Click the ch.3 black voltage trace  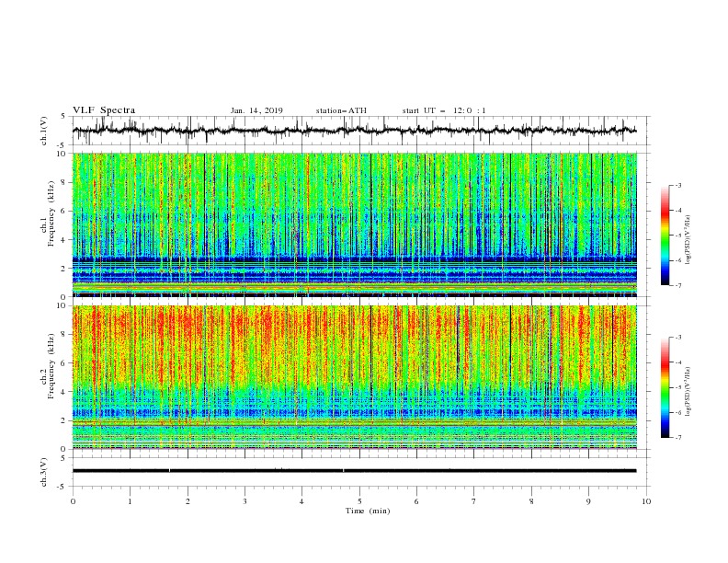pos(355,471)
